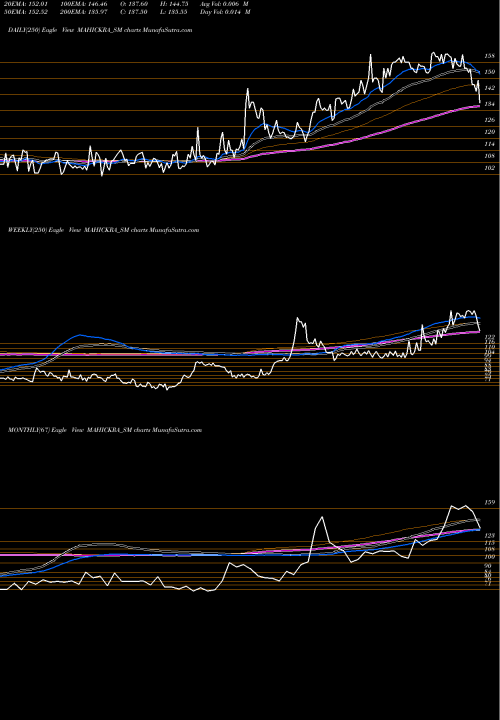
Task: Click the 'Avg Vol' readout
Action: pyautogui.click(x=225, y=4)
